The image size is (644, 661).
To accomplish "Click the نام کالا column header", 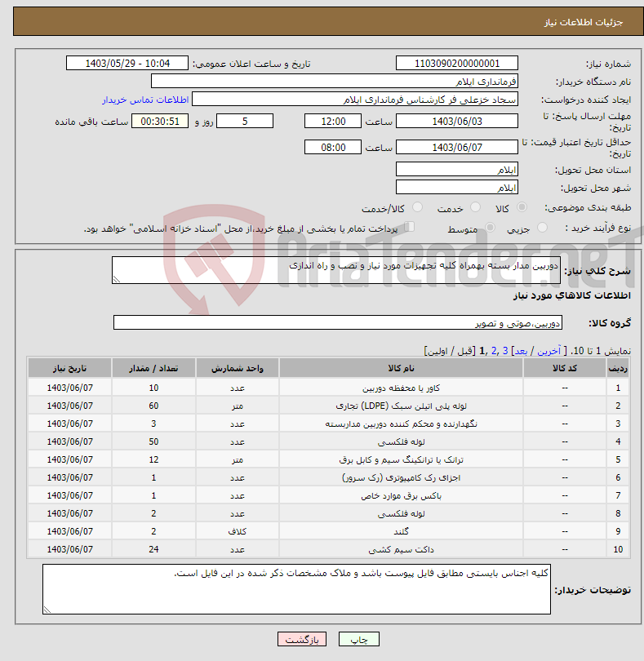I will tap(401, 368).
